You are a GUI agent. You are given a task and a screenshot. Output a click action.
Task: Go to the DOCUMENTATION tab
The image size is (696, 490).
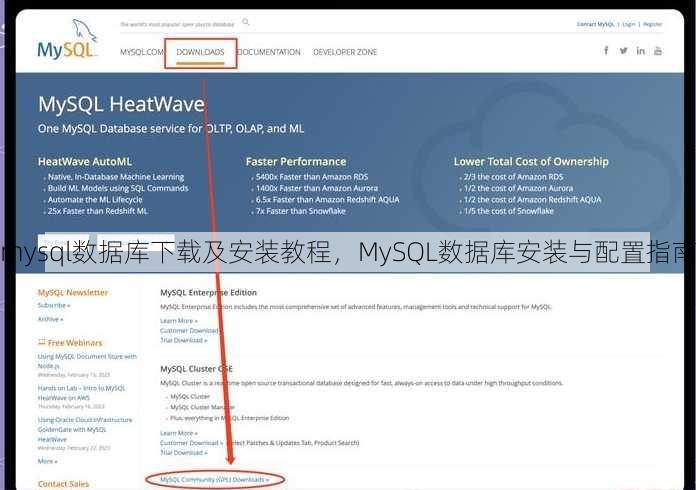coord(269,52)
